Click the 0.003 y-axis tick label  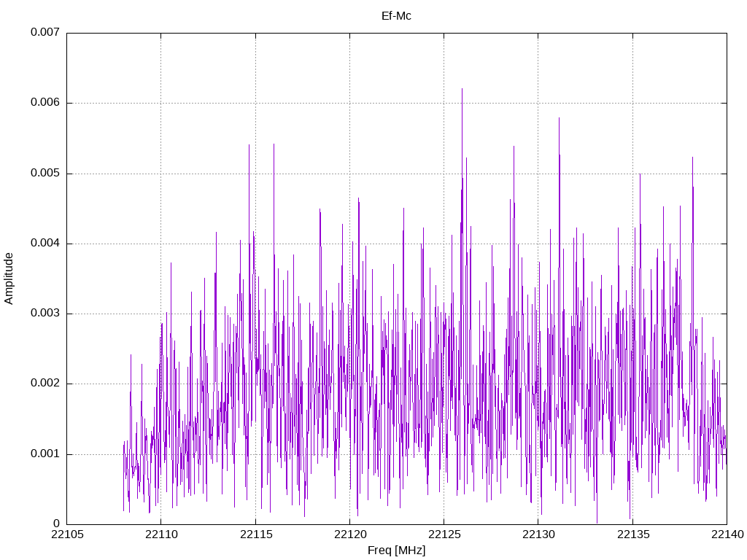[x=45, y=313]
